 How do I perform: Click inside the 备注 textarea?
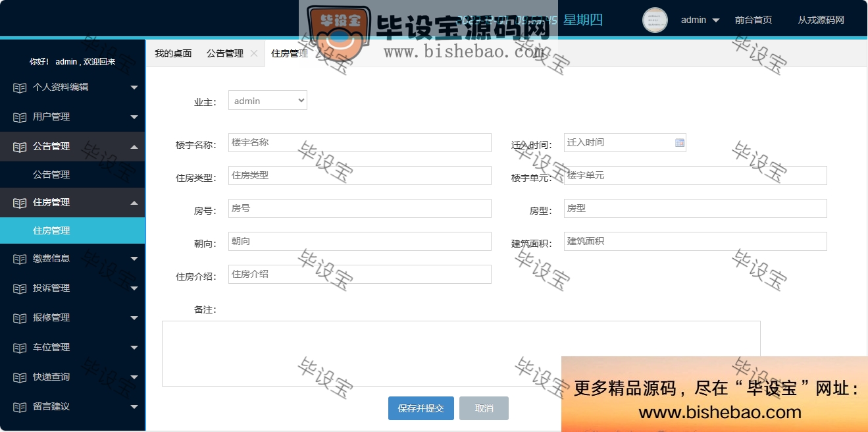pos(461,354)
